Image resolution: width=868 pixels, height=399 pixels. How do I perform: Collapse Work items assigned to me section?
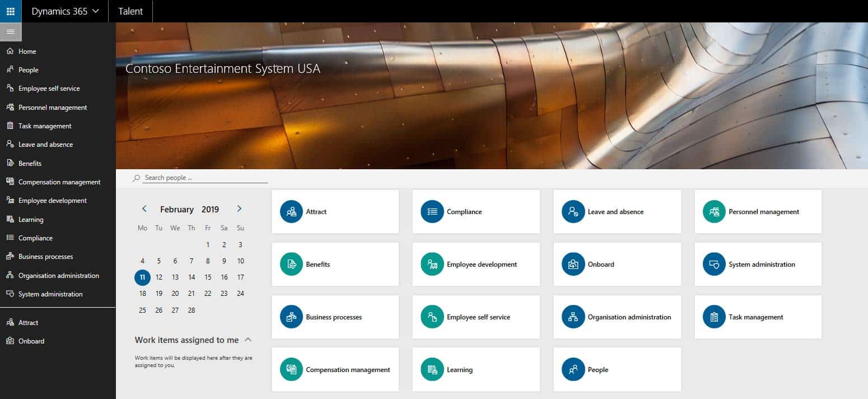point(249,340)
